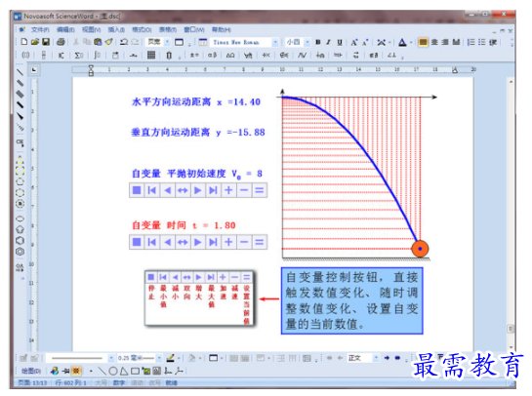Click the font color A swatch

tap(402, 42)
